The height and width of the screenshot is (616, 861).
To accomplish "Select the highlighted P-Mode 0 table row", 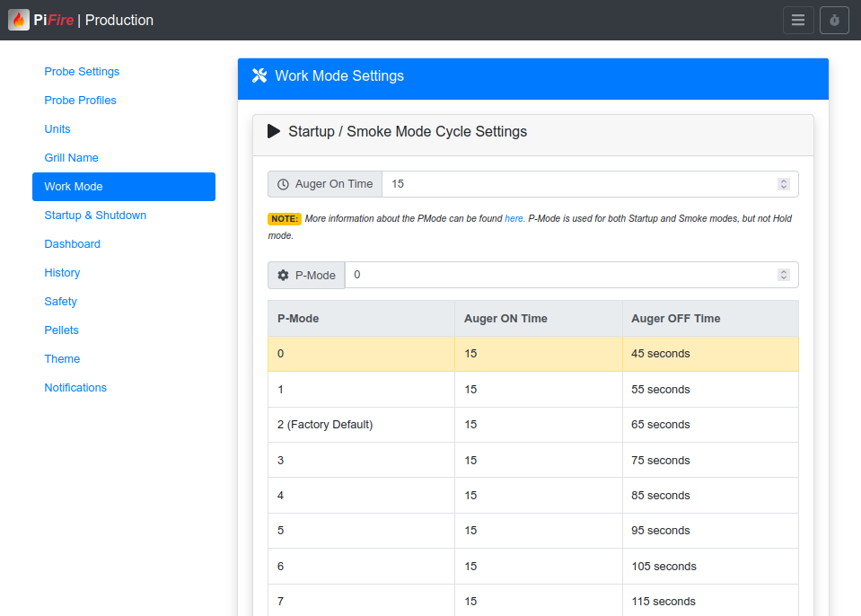I will pyautogui.click(x=532, y=354).
